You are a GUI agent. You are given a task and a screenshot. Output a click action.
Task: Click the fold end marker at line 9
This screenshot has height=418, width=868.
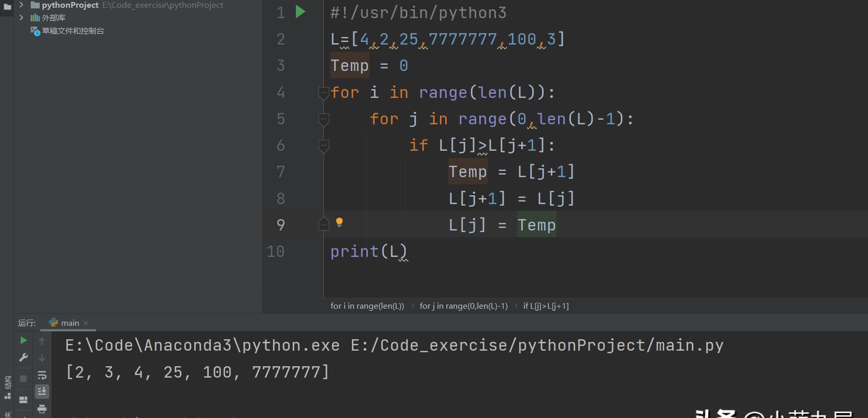[x=323, y=224]
